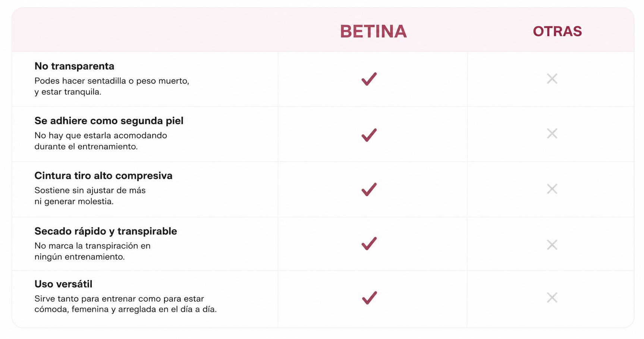Click the OTRAS cross for Cintura tiro alto compresiva
The height and width of the screenshot is (339, 644).
pyautogui.click(x=552, y=189)
